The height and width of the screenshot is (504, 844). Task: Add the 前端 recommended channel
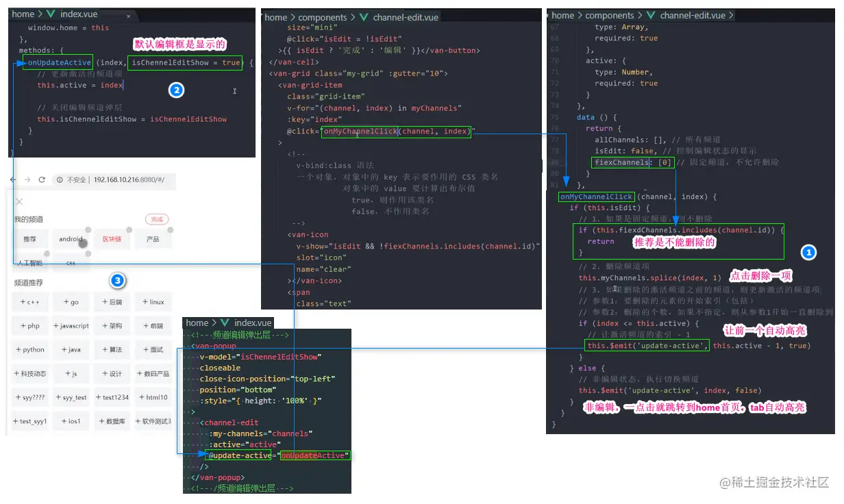[152, 326]
